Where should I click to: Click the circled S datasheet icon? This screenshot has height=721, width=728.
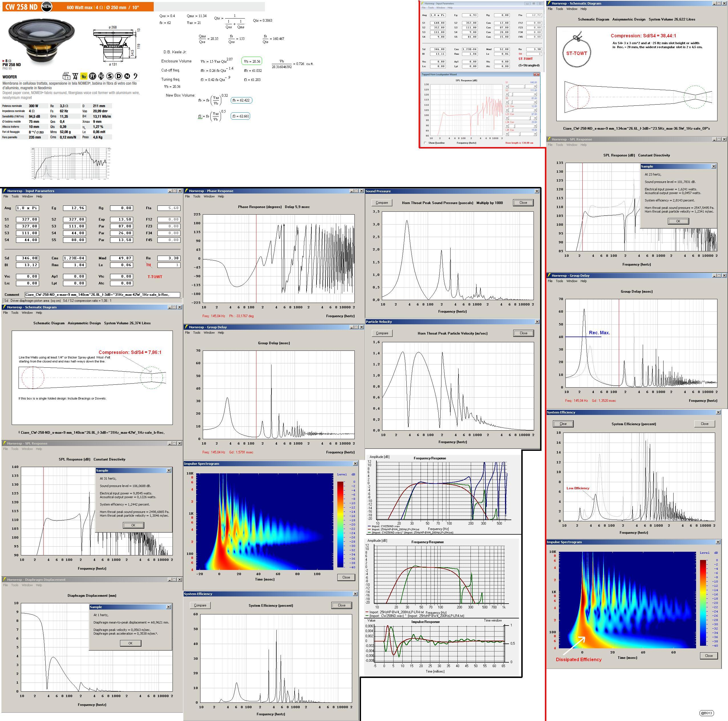(110, 76)
